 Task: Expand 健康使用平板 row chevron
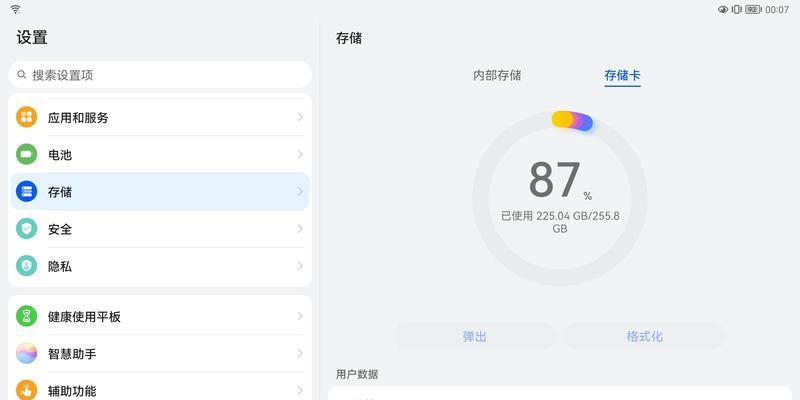click(300, 316)
